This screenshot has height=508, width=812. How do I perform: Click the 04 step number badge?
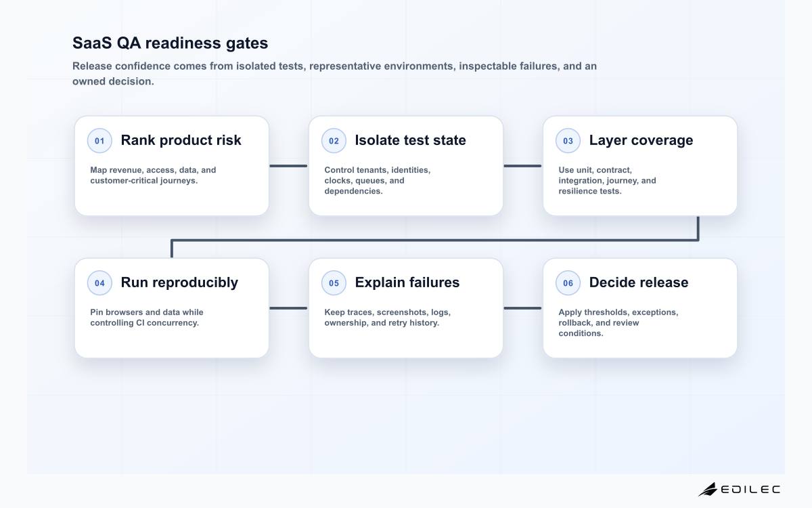99,283
